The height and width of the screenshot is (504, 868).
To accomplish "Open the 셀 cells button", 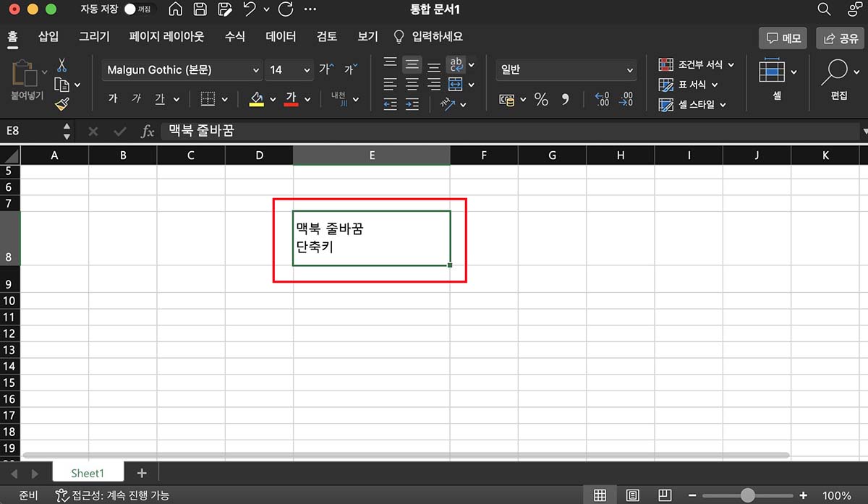I will click(778, 80).
